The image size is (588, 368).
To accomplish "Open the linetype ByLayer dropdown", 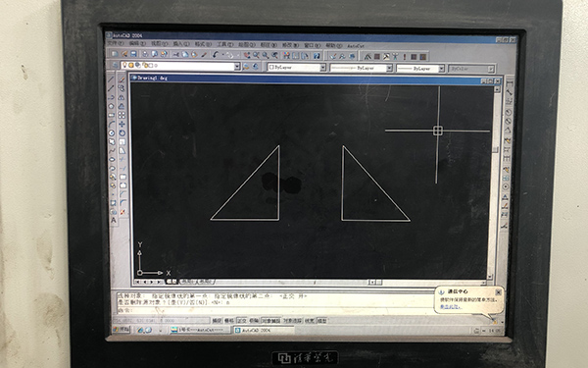I will pos(389,68).
